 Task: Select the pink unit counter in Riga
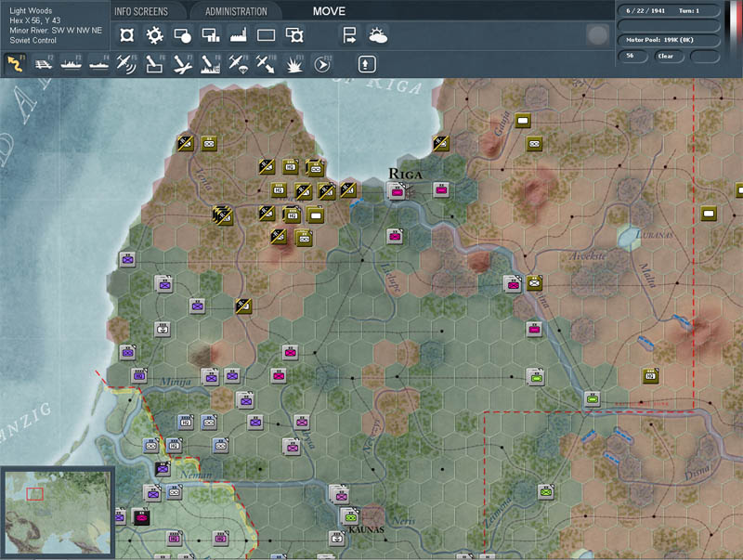point(397,191)
